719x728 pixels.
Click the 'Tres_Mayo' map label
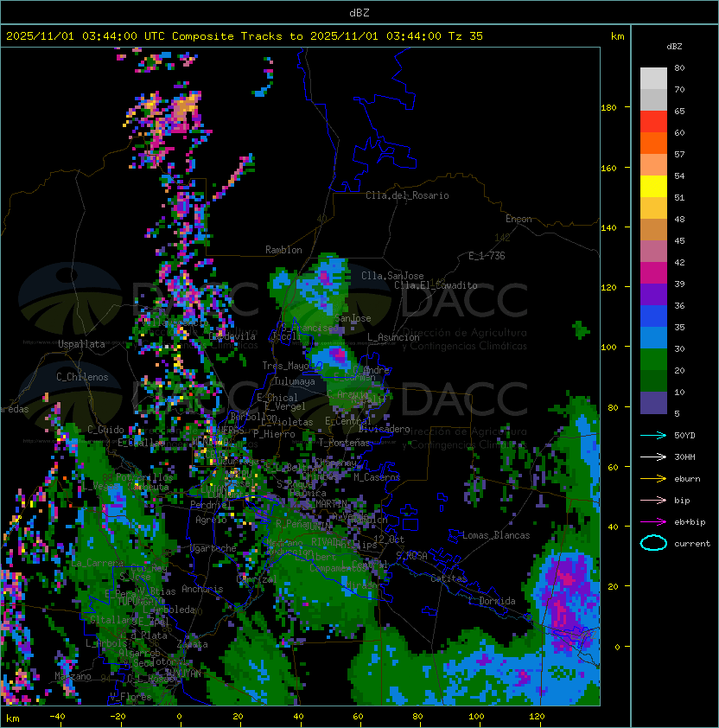pyautogui.click(x=285, y=366)
